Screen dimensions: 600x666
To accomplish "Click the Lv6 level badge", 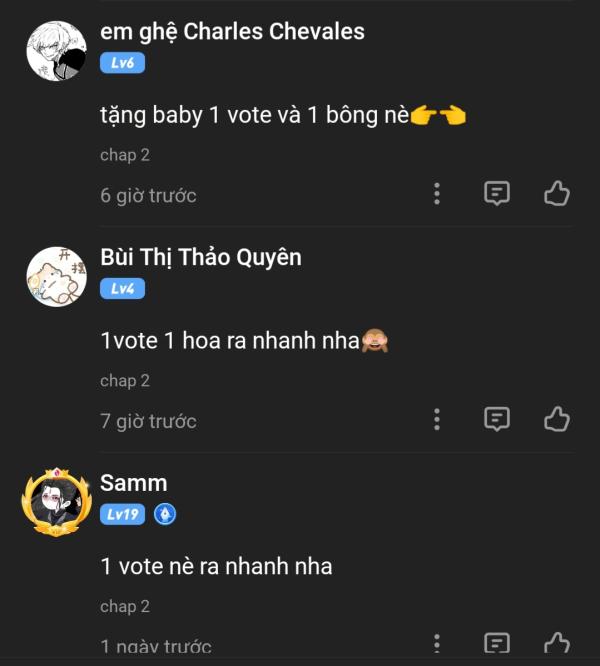I will pyautogui.click(x=122, y=63).
